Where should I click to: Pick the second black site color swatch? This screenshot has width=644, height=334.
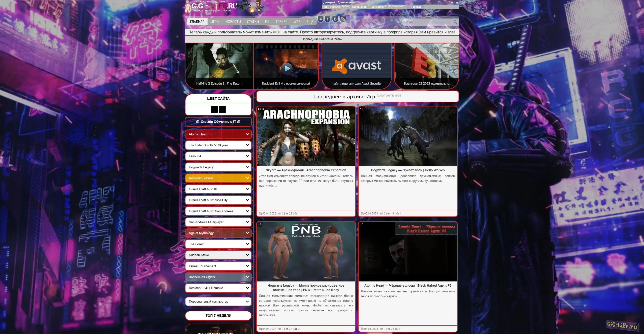click(222, 109)
